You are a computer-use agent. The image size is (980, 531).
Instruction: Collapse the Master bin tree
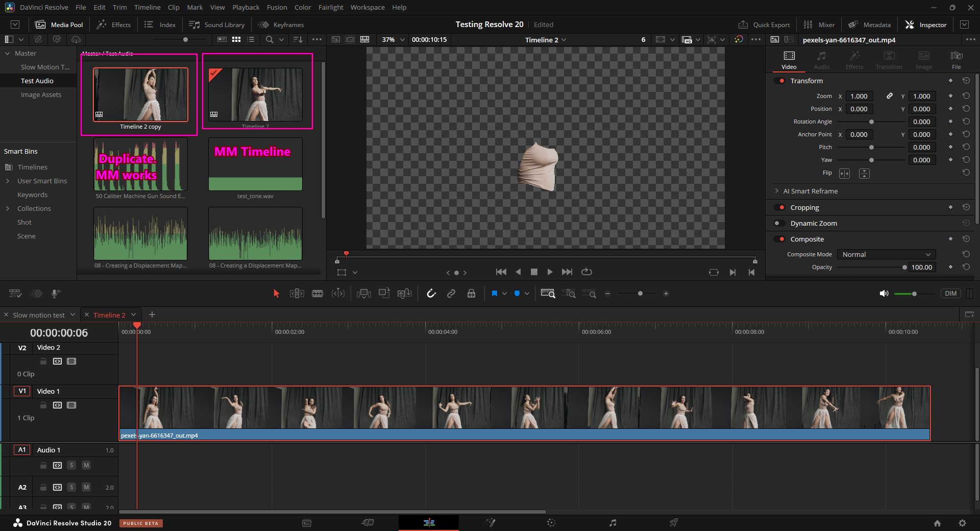[x=8, y=53]
